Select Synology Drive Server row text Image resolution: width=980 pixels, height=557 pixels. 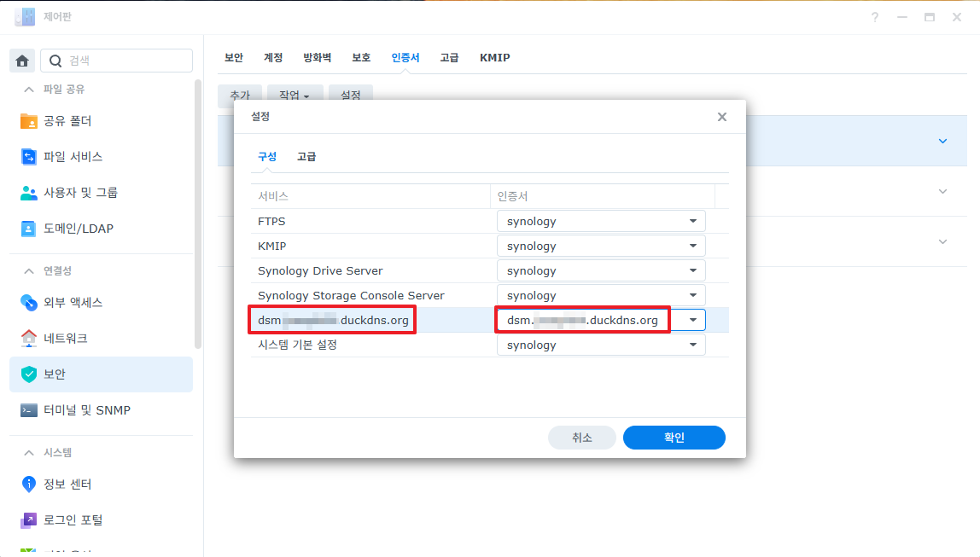pos(320,271)
